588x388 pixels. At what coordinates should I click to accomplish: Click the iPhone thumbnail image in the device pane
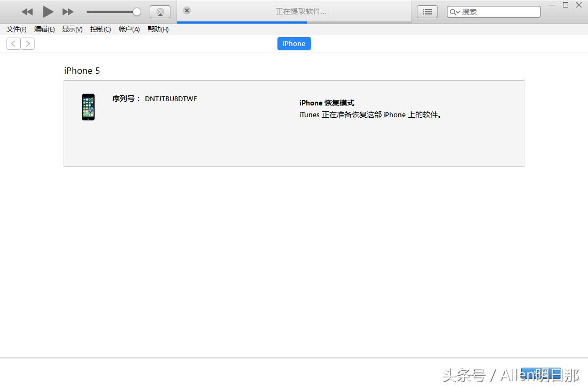tap(88, 106)
